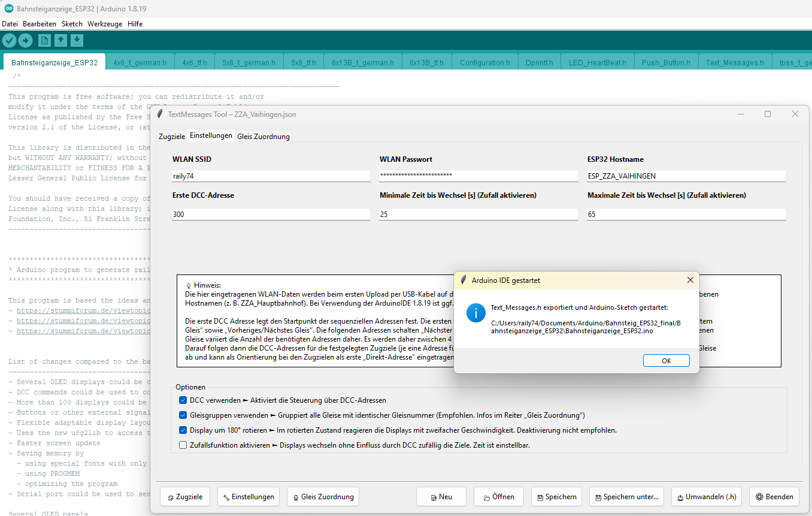The image size is (812, 516).
Task: Uncheck Gleisgruppen verwenden option
Action: tap(183, 415)
